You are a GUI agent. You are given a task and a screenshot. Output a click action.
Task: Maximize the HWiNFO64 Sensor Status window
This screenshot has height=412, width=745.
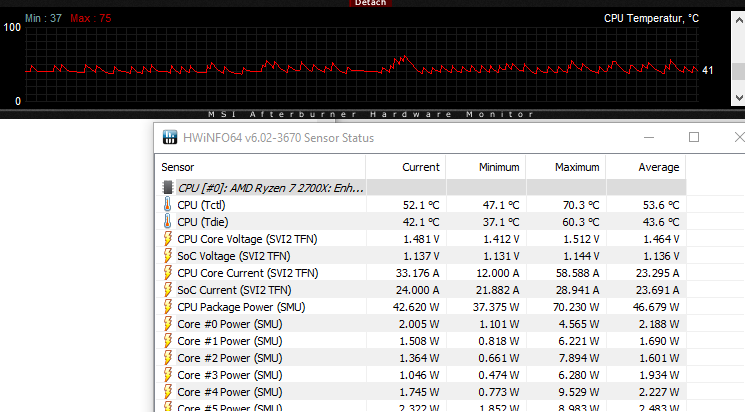tap(694, 137)
